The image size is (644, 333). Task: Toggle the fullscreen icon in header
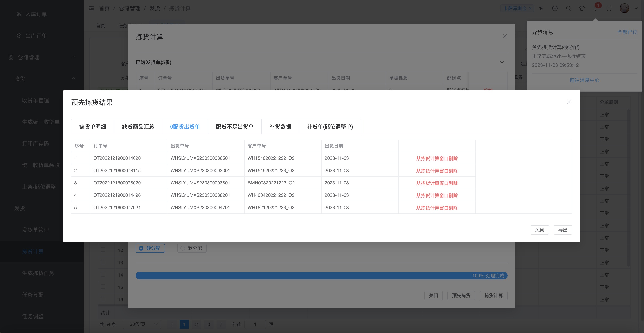(x=609, y=8)
